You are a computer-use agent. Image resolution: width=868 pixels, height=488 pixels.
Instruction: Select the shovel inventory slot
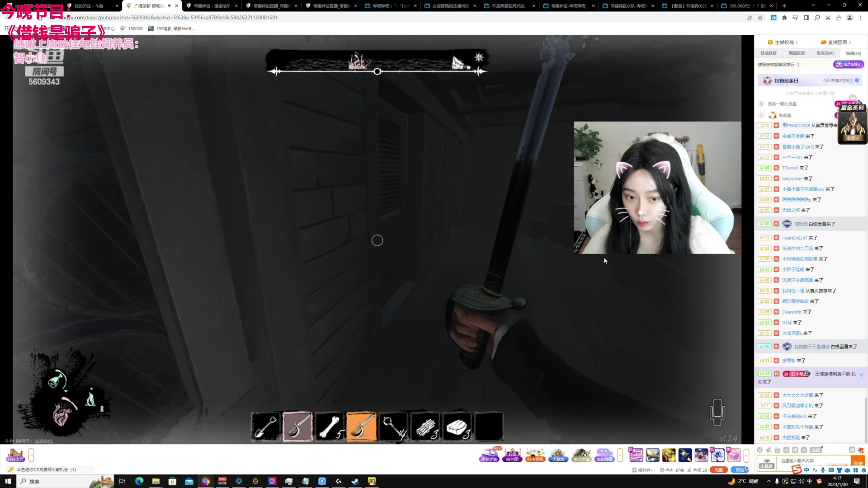(x=266, y=427)
